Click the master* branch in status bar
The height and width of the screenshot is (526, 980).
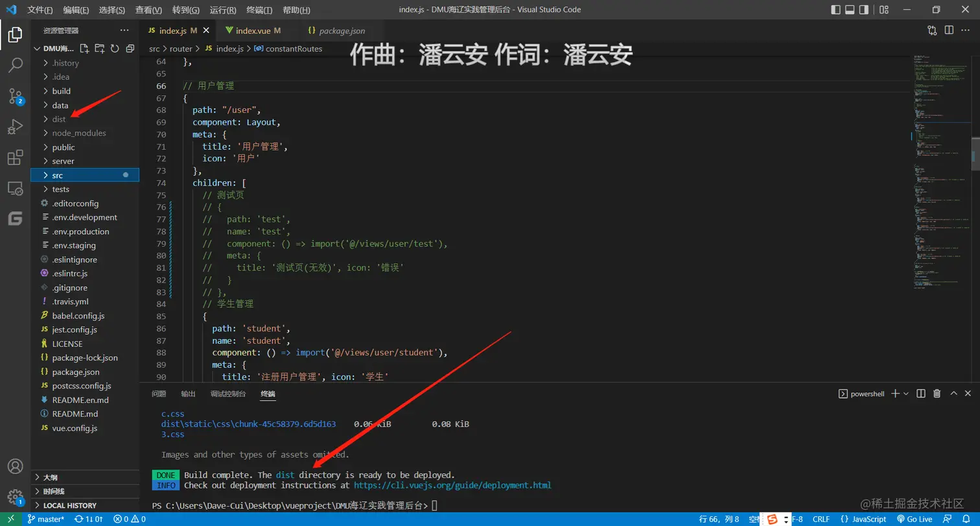46,520
